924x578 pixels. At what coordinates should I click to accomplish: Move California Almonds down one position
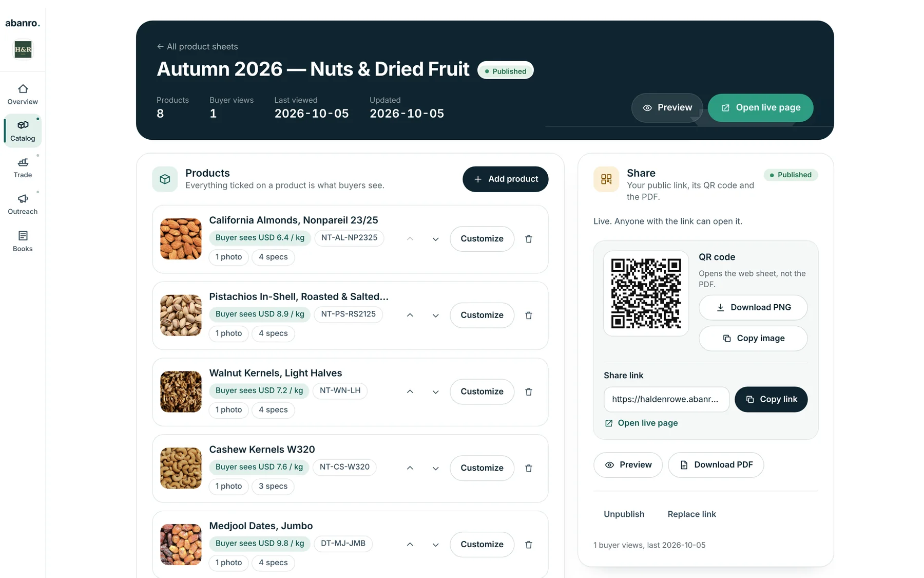(436, 239)
